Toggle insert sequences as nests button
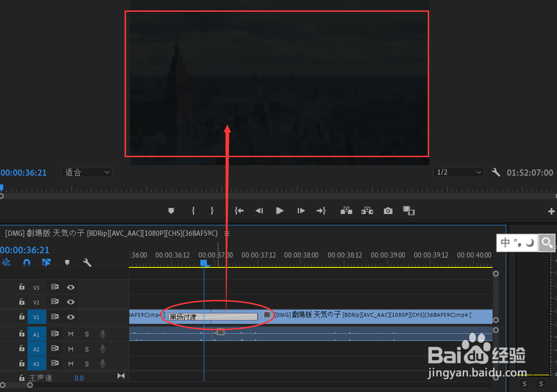557x392 pixels. [7, 262]
